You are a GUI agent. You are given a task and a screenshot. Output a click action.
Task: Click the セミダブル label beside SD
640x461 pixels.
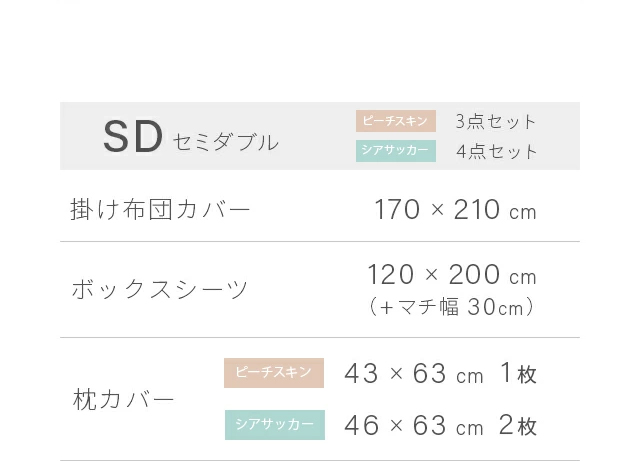pos(225,143)
